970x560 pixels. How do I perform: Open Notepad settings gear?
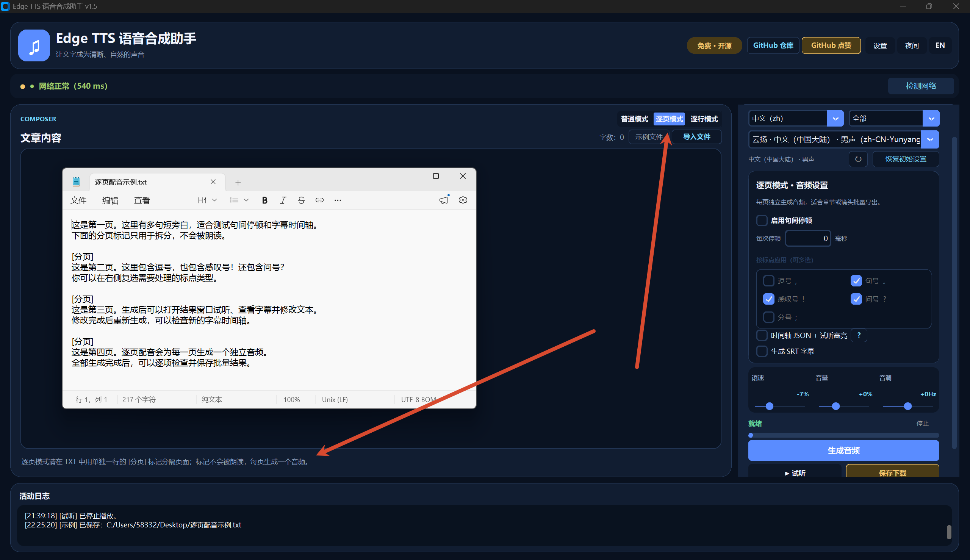[463, 200]
